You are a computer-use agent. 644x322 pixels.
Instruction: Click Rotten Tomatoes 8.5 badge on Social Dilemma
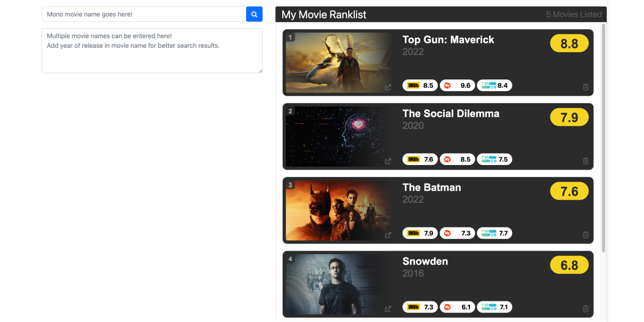457,159
